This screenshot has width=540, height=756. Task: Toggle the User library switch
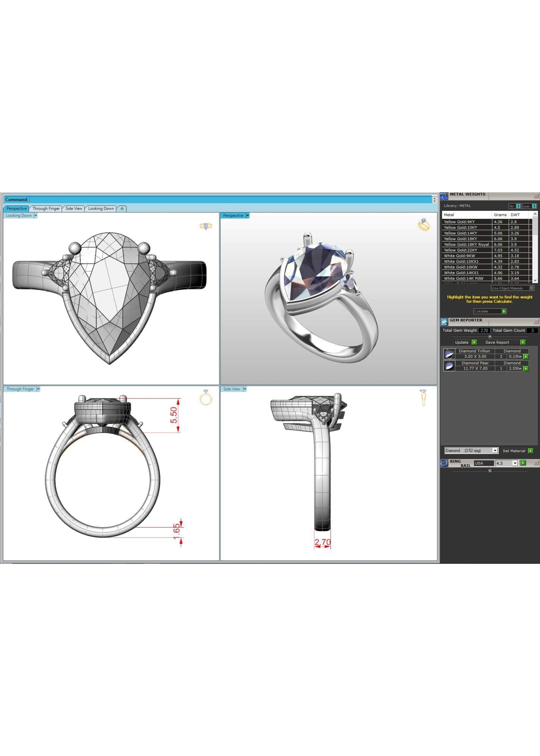(529, 206)
